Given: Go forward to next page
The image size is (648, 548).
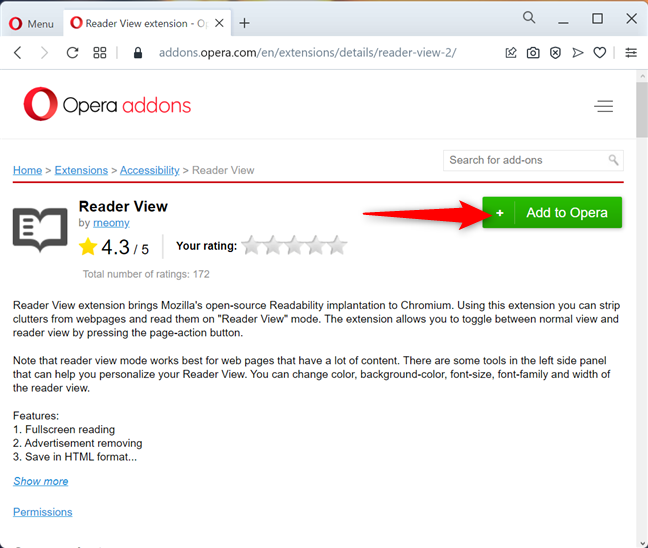Looking at the screenshot, I should pos(44,52).
